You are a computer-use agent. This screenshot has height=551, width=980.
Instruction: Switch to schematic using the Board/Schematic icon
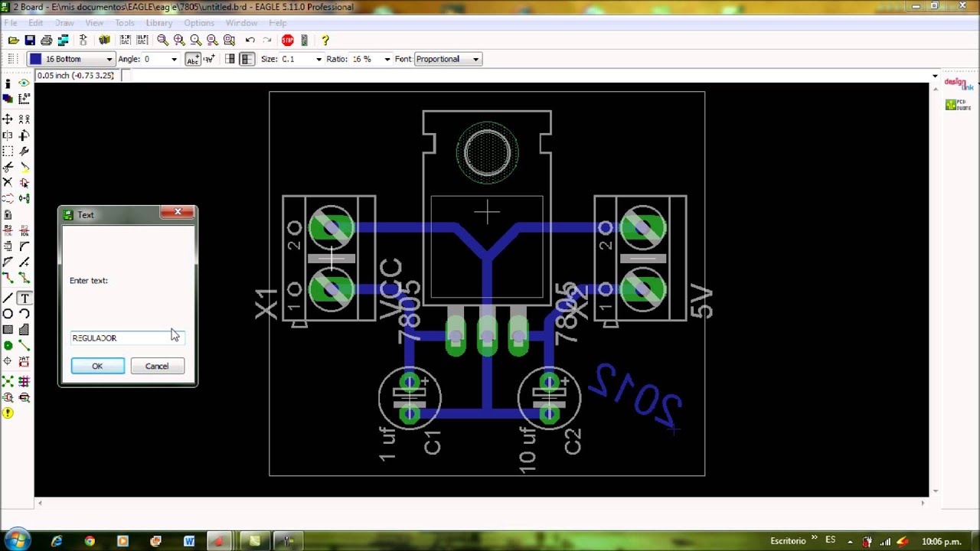(83, 40)
